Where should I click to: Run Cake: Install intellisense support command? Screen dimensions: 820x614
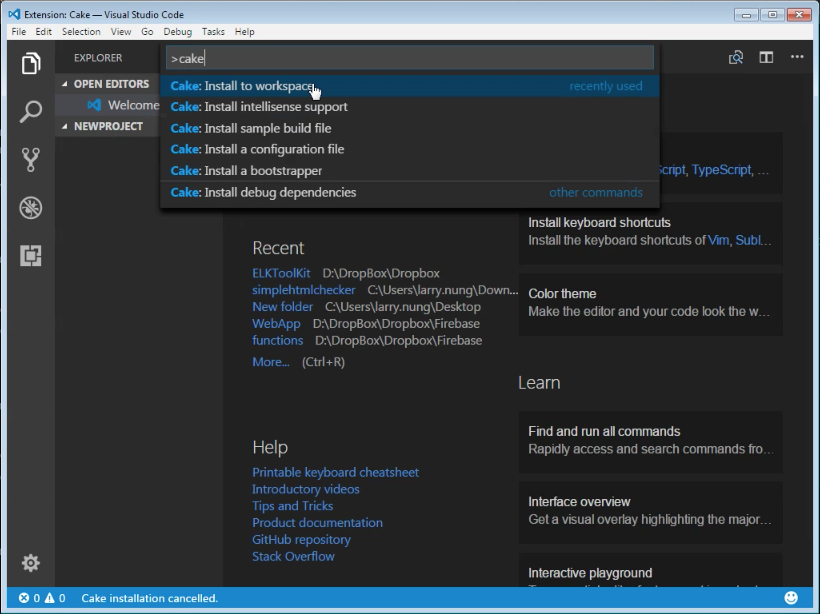click(x=410, y=107)
